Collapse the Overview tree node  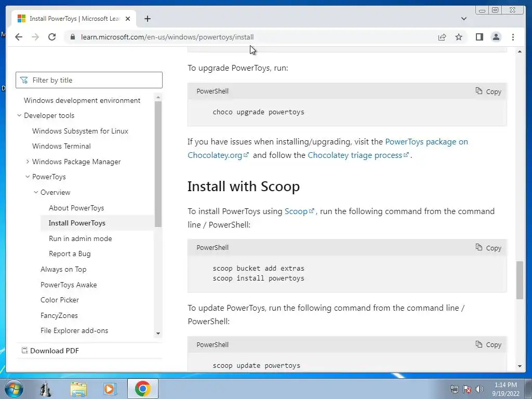coord(36,192)
